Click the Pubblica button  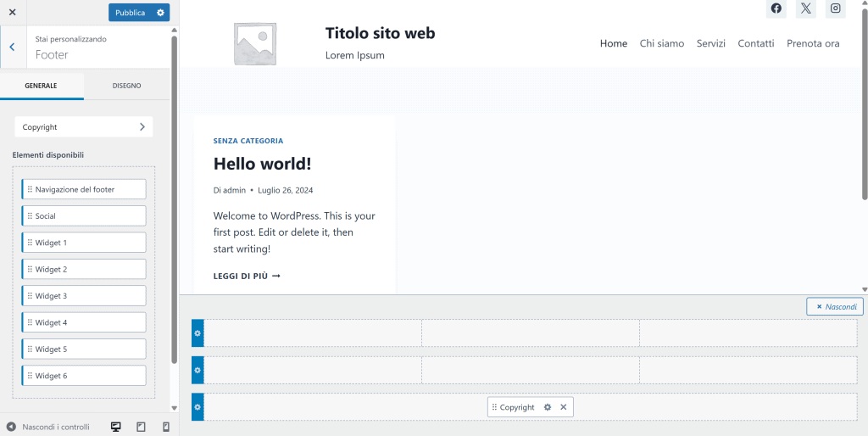pyautogui.click(x=131, y=13)
